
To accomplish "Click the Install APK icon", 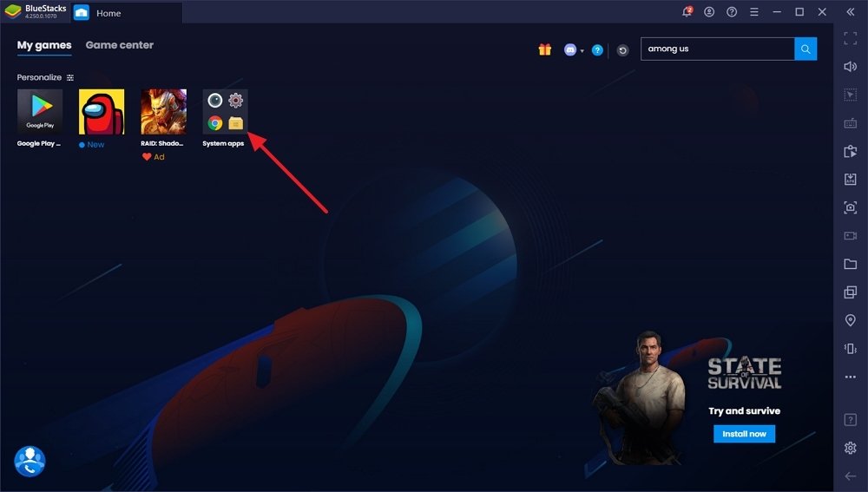I will point(851,179).
